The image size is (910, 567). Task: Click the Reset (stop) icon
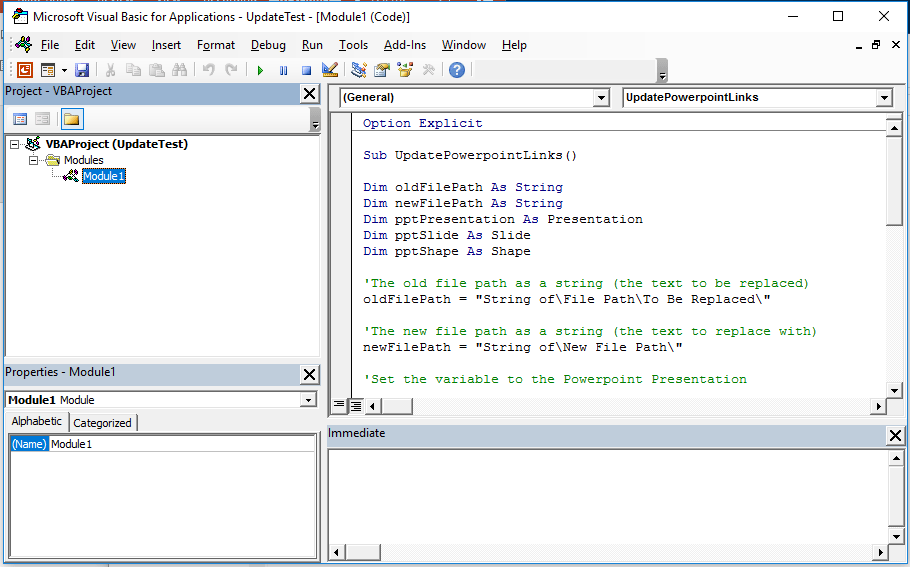[x=306, y=70]
